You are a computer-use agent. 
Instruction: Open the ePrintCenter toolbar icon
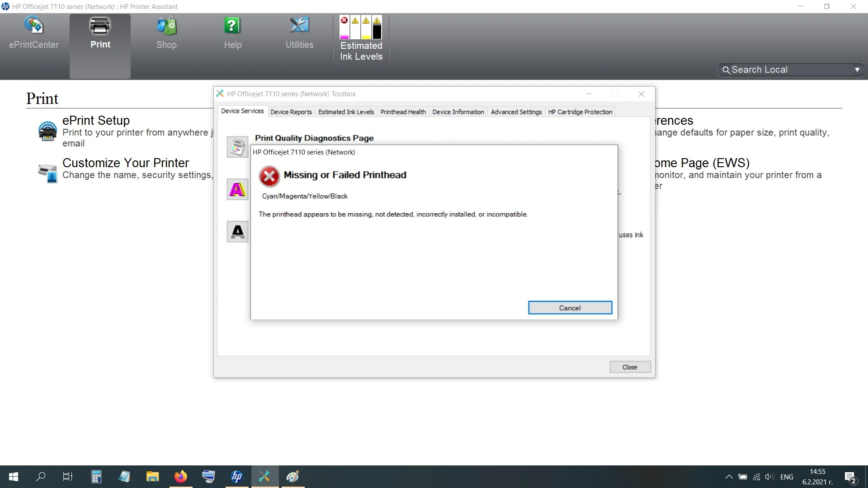pyautogui.click(x=34, y=26)
